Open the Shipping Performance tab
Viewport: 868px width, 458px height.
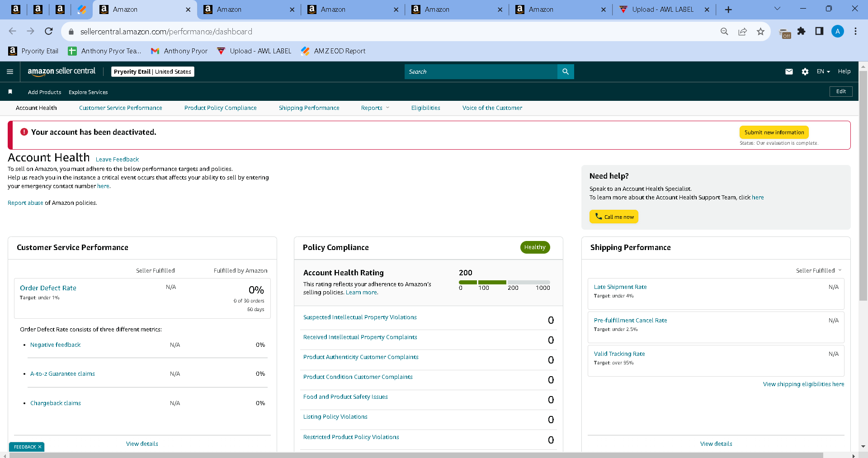(x=309, y=108)
